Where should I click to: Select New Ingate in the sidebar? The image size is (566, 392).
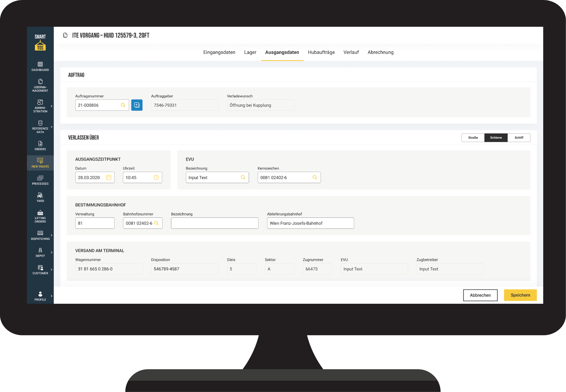[x=40, y=163]
